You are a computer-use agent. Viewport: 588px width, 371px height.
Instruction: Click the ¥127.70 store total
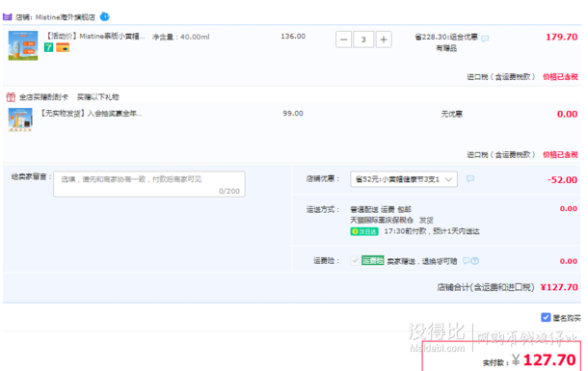pos(559,287)
